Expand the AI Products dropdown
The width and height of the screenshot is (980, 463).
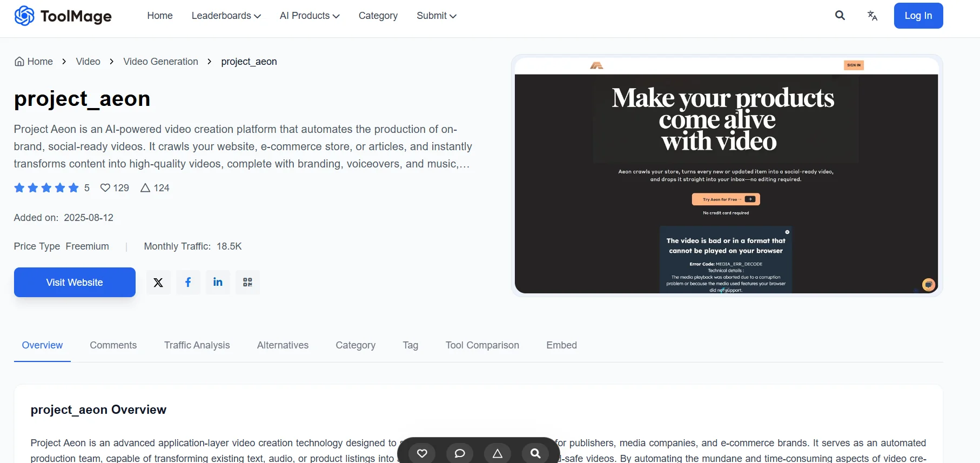click(x=309, y=16)
